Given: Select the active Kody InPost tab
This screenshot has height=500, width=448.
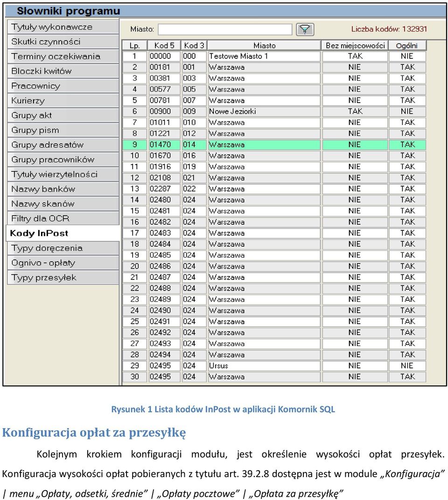Looking at the screenshot, I should pyautogui.click(x=63, y=233).
